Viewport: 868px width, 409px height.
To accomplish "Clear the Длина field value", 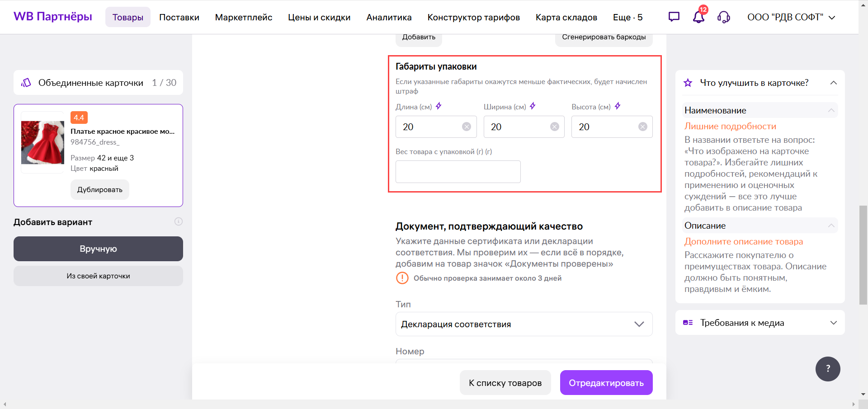I will 467,127.
